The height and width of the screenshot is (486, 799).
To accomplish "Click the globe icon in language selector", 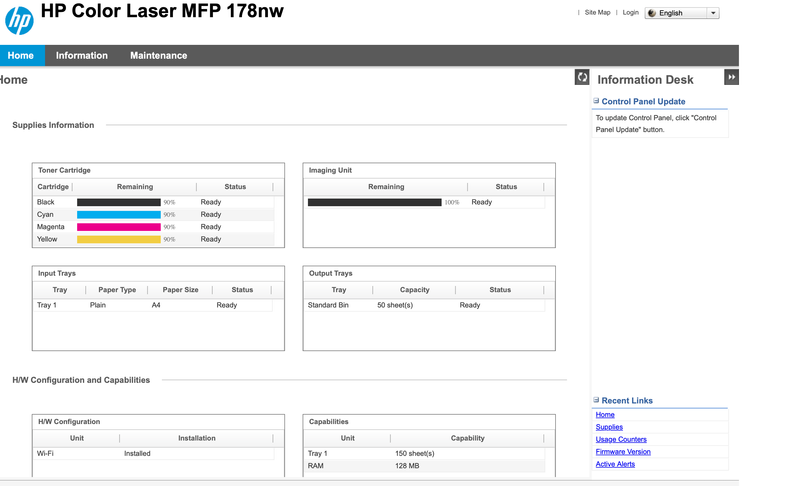I will [x=652, y=13].
